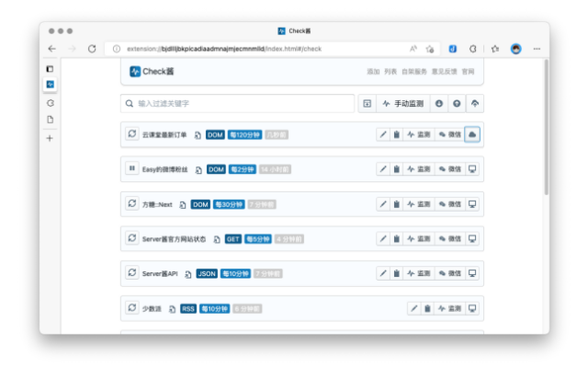Run 监测 for Server酱API
This screenshot has height=368, width=588.
(419, 273)
